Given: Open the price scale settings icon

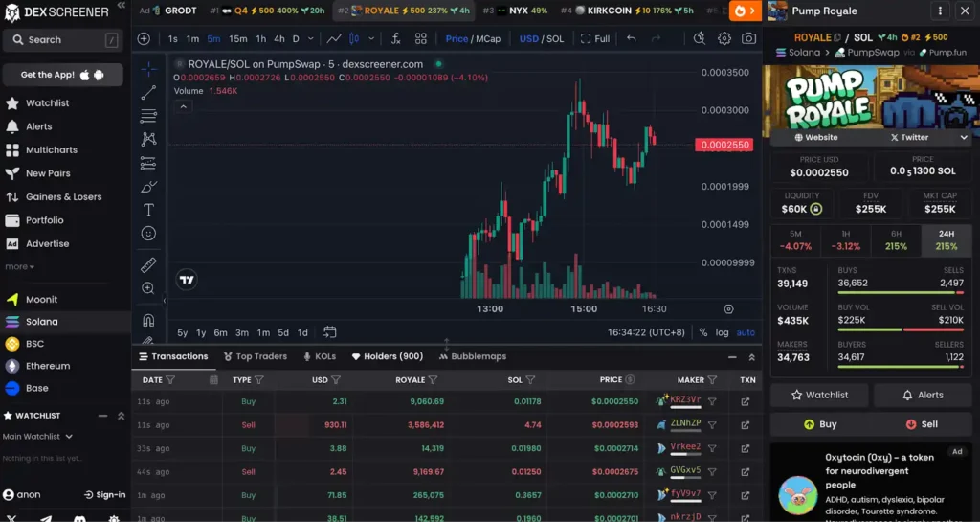Looking at the screenshot, I should coord(728,309).
